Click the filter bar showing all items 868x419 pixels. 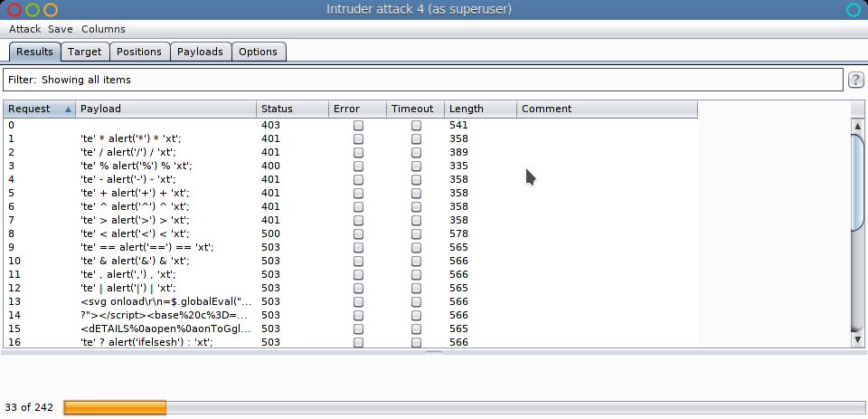(423, 80)
